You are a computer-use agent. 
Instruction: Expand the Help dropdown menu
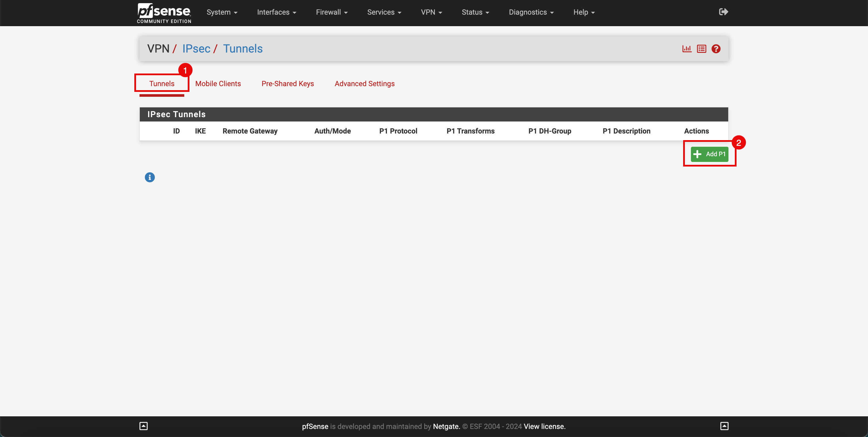(x=585, y=12)
